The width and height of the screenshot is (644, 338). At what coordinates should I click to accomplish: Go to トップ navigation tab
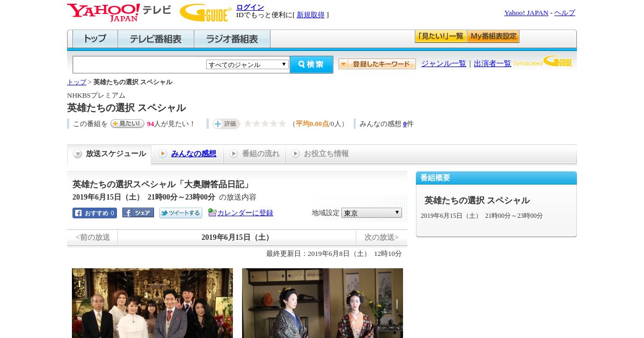pos(95,39)
